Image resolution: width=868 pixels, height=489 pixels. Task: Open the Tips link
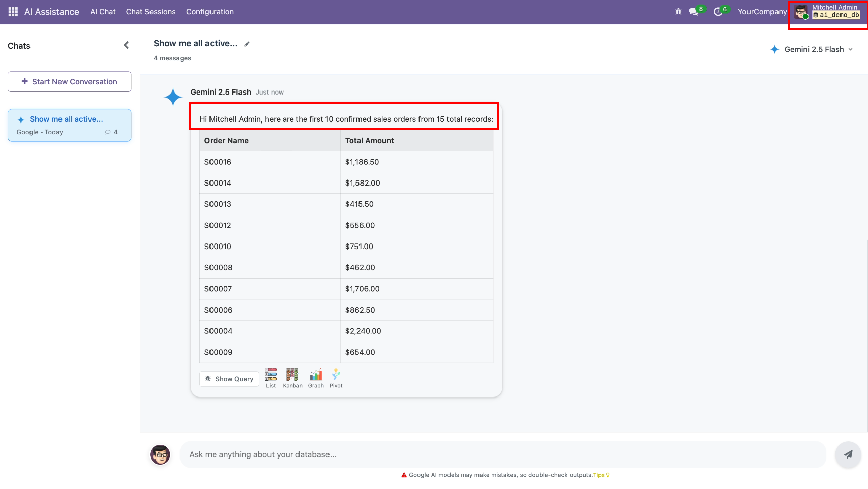pyautogui.click(x=601, y=475)
